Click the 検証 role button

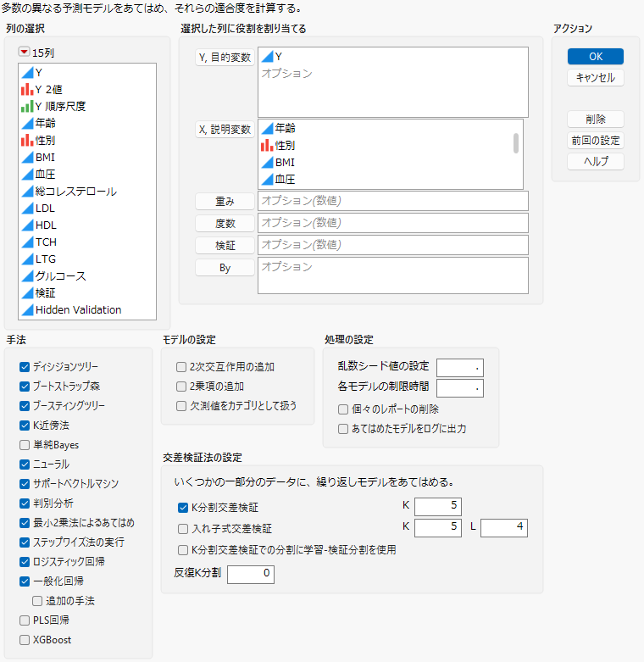pos(225,245)
